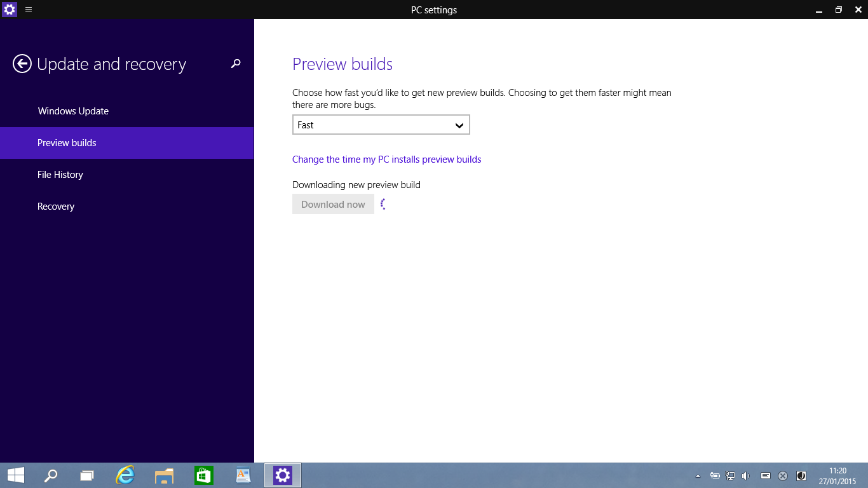868x488 pixels.
Task: Click the network icon in system tray
Action: 730,476
